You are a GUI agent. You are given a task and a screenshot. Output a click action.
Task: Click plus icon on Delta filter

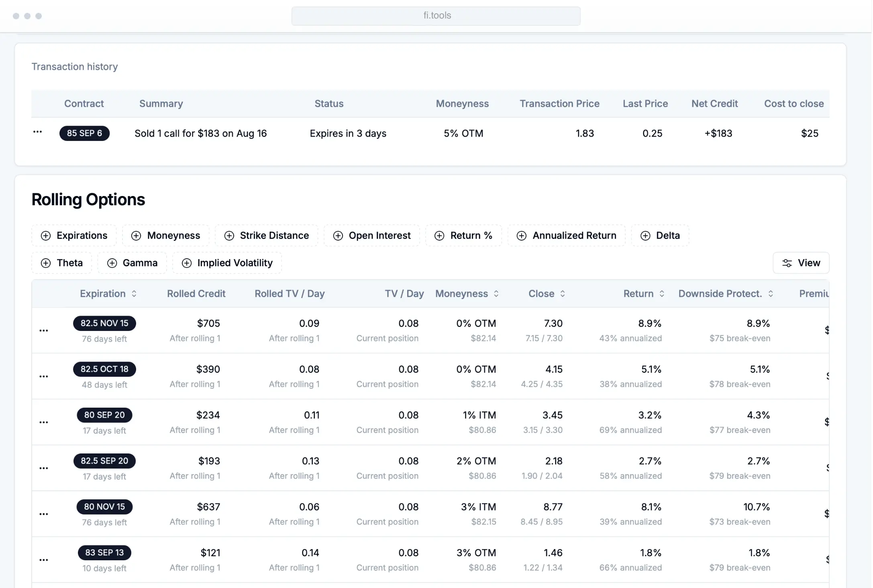click(645, 236)
